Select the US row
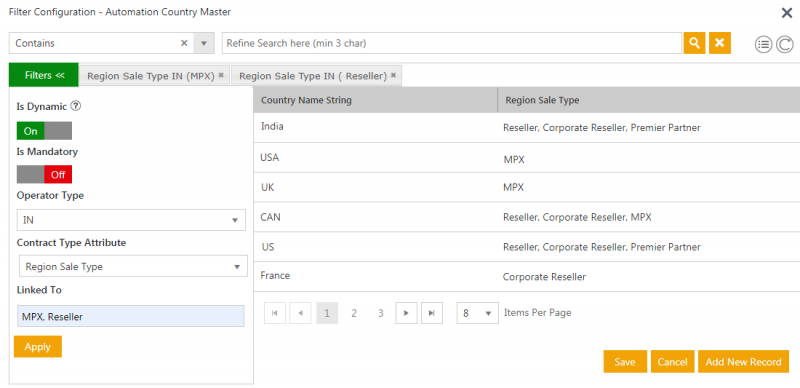Viewport: 800px width, 388px height. 527,247
